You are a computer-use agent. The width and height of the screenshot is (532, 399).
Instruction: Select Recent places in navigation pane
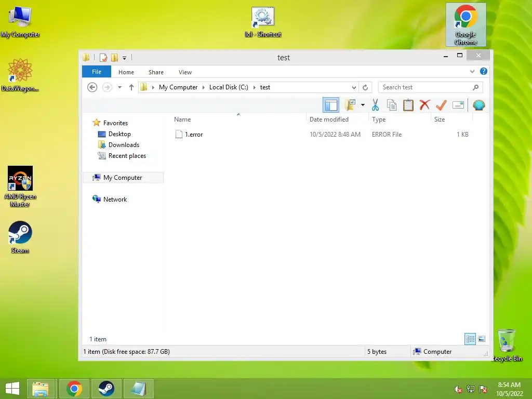point(127,156)
